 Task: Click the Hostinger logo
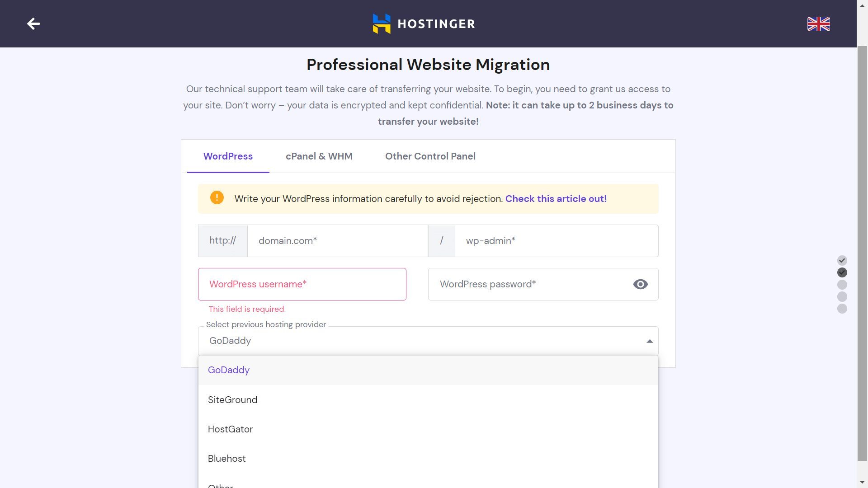click(x=424, y=23)
